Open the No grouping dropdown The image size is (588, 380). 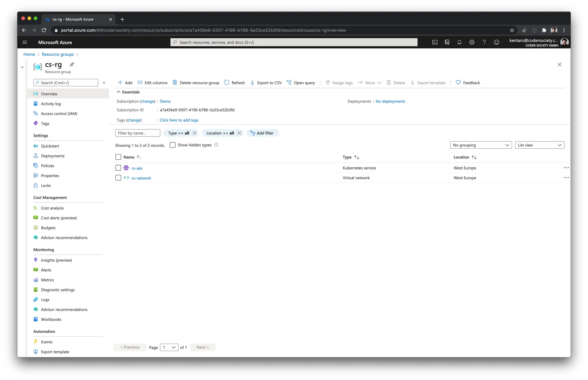[481, 145]
